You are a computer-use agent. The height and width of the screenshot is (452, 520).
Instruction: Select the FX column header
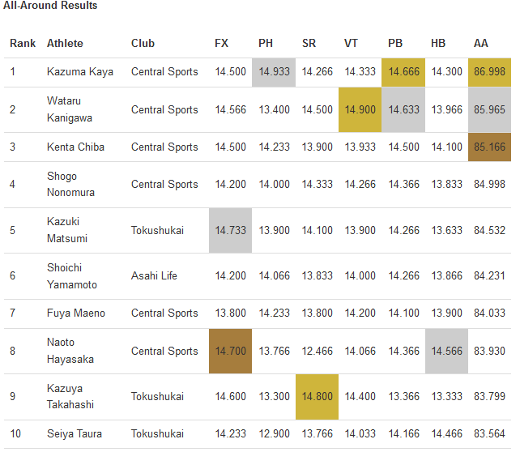(x=221, y=43)
